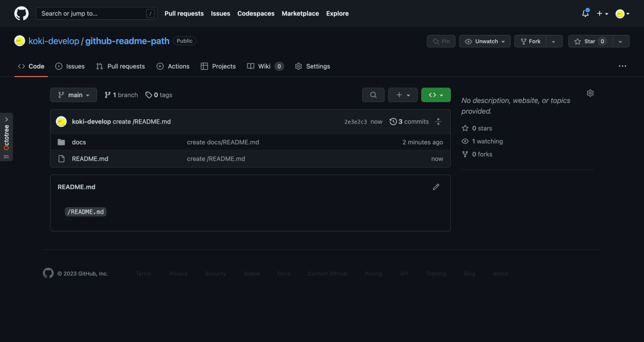Image resolution: width=644 pixels, height=342 pixels.
Task: Open the user avatar menu in the header
Action: click(623, 13)
